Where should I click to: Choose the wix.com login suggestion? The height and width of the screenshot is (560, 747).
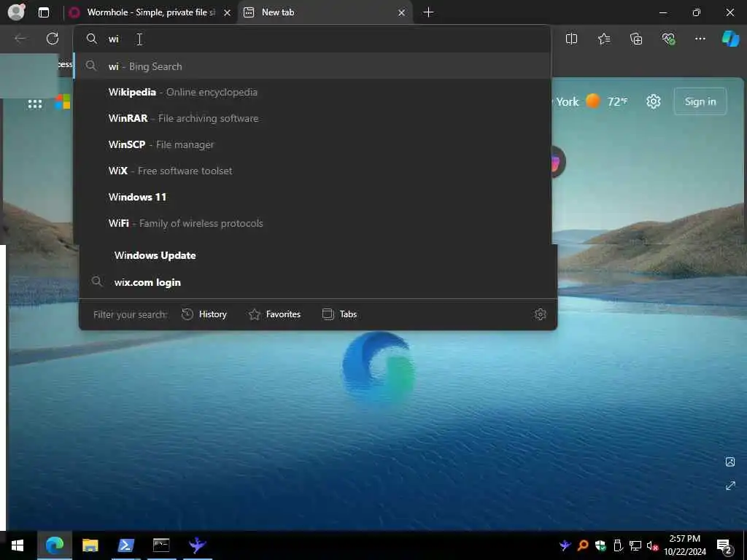318,282
